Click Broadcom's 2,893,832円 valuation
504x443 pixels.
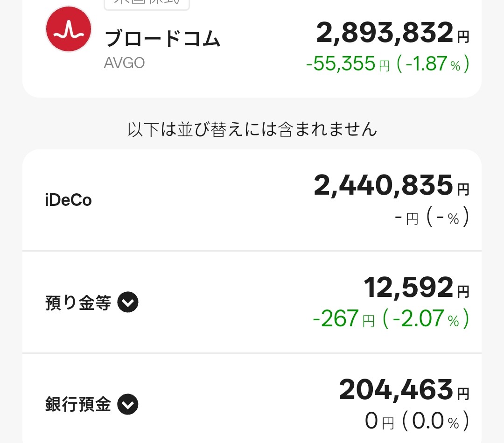(392, 33)
